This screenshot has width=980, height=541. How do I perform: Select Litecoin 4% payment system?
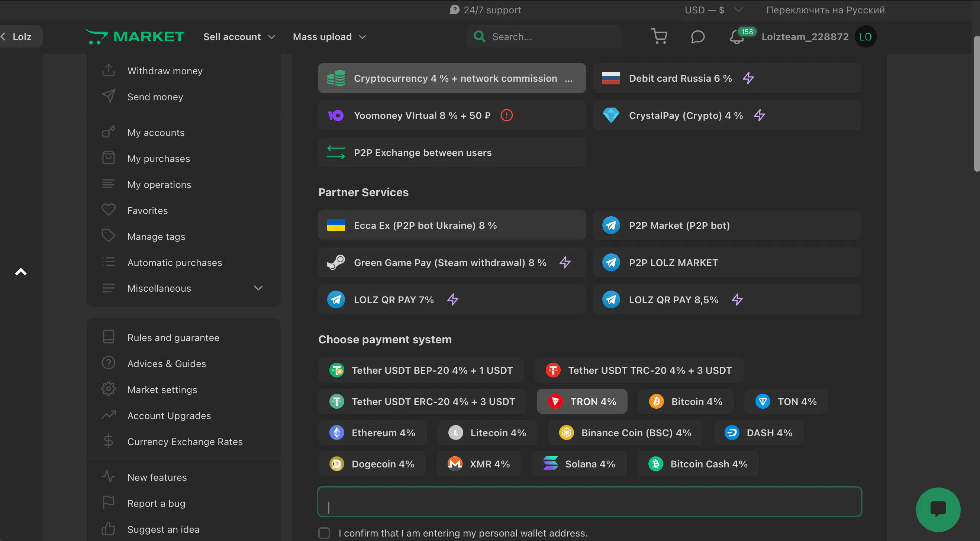[x=487, y=432]
